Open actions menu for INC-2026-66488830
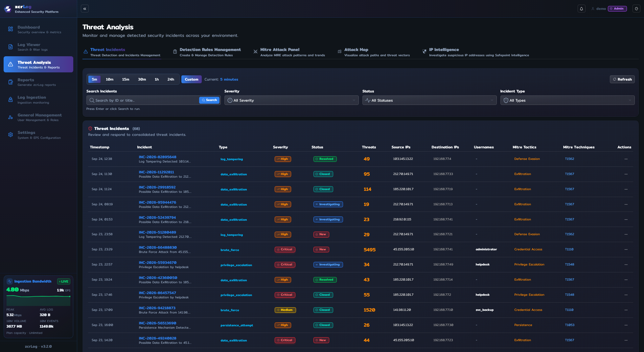644x352 pixels. pyautogui.click(x=626, y=249)
